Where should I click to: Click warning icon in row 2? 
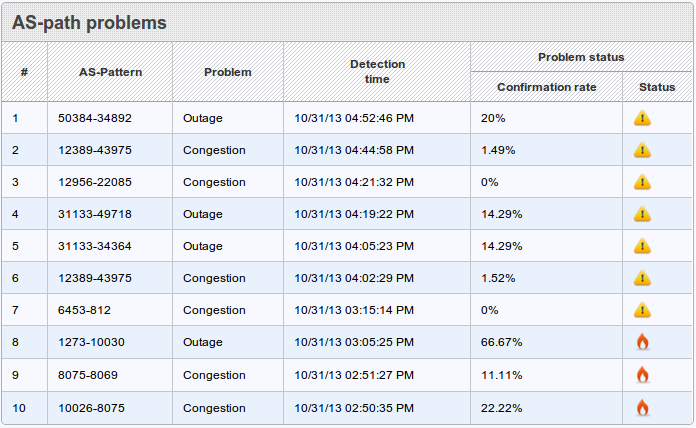(642, 150)
